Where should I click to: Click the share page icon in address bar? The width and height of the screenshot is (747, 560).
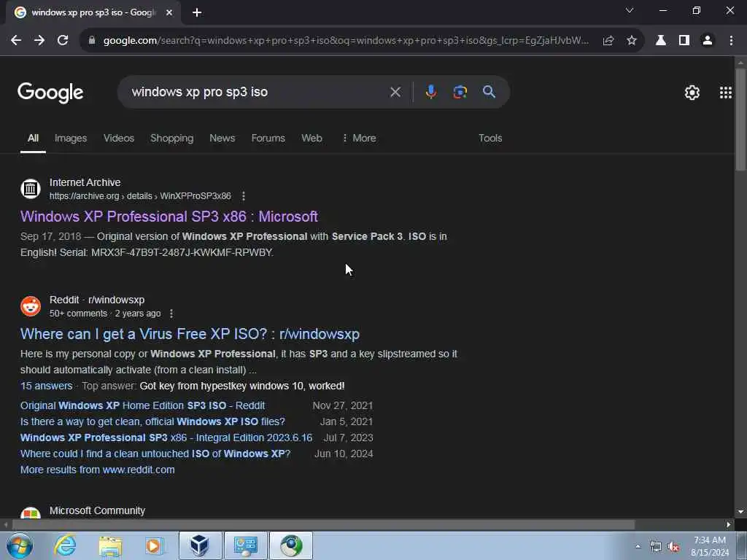click(608, 41)
